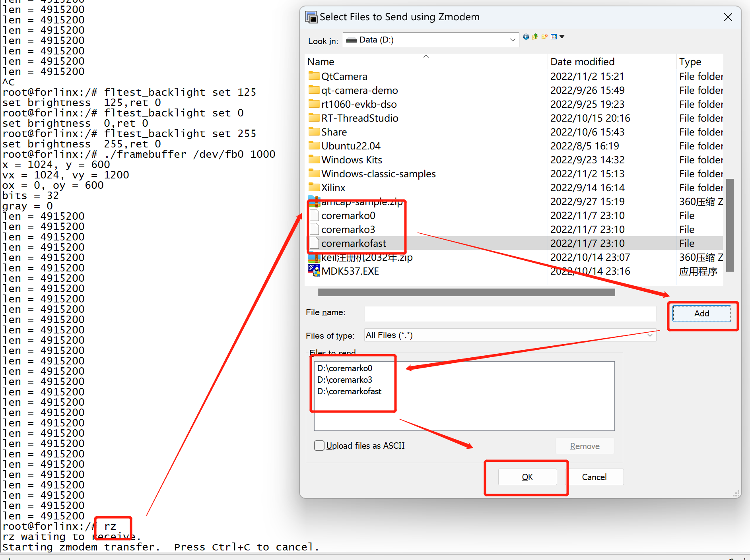Select the Windows Kits folder icon
Image resolution: width=750 pixels, height=560 pixels.
point(314,159)
